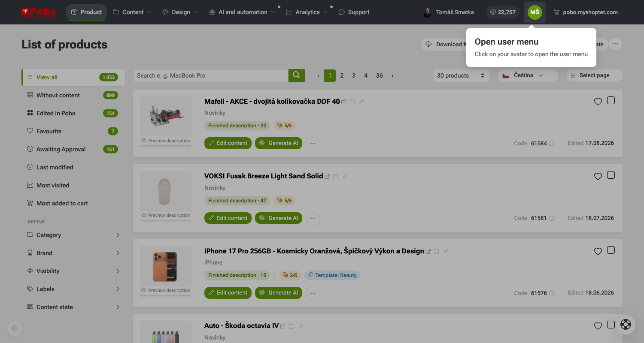This screenshot has width=644, height=343.
Task: Open VOKSI Fusak product external link icon
Action: (327, 177)
